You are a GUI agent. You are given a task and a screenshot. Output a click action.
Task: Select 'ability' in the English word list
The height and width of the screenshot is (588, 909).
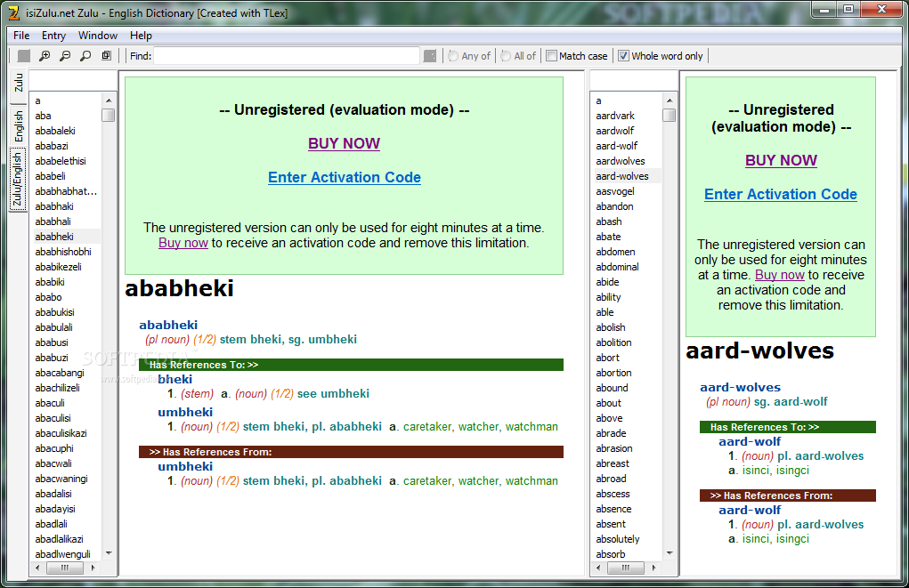click(x=609, y=297)
